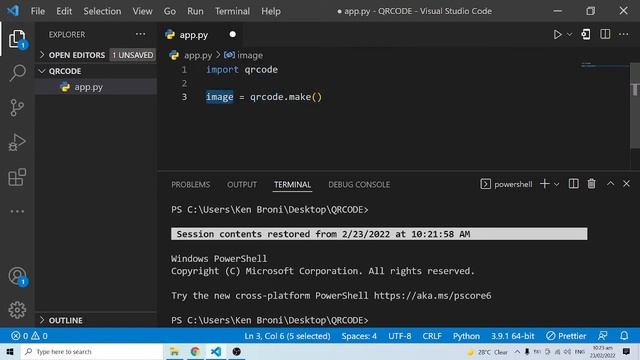Click the editor vertical scrollbar
Viewport: 640px width, 360px height.
tap(635, 106)
